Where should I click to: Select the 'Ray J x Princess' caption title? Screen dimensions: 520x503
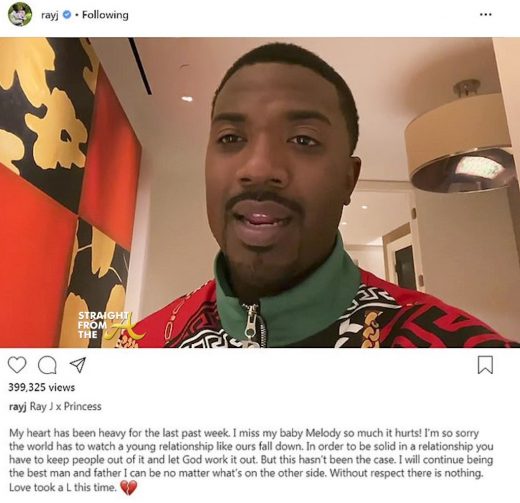(x=66, y=406)
